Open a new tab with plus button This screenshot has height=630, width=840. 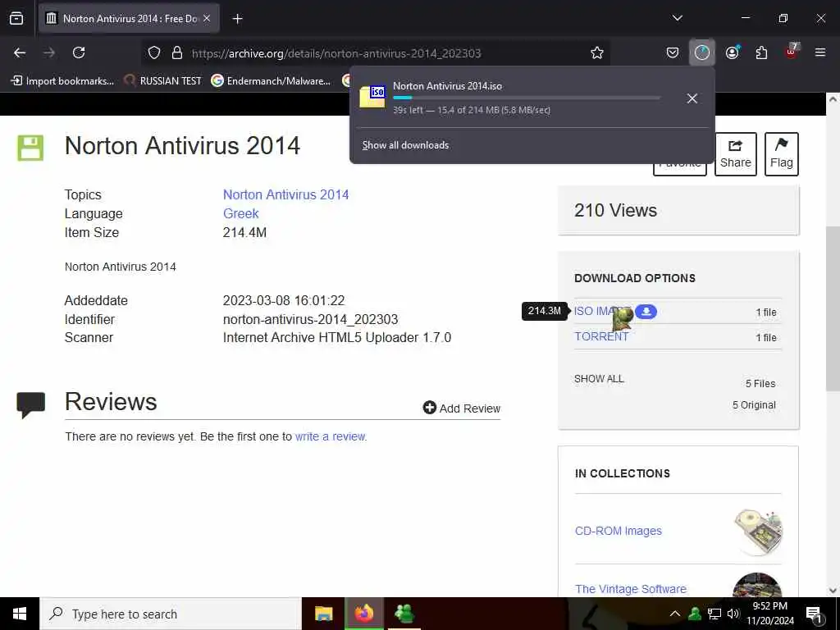[x=237, y=19]
